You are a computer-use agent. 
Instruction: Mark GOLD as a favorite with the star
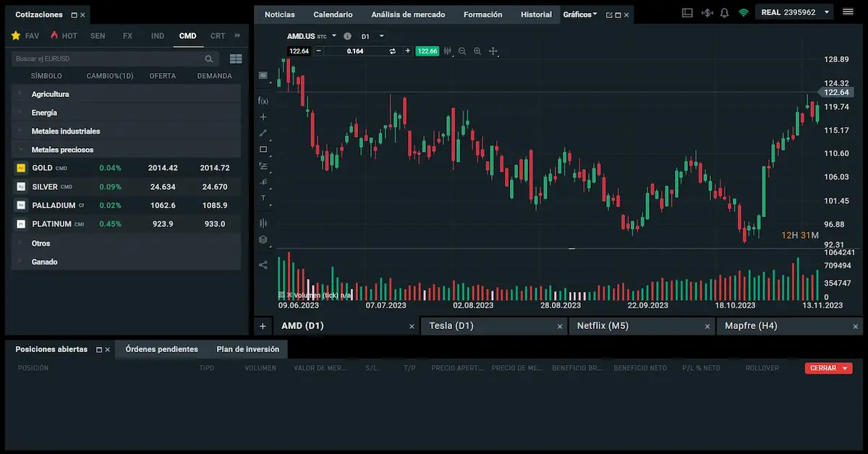coord(20,168)
